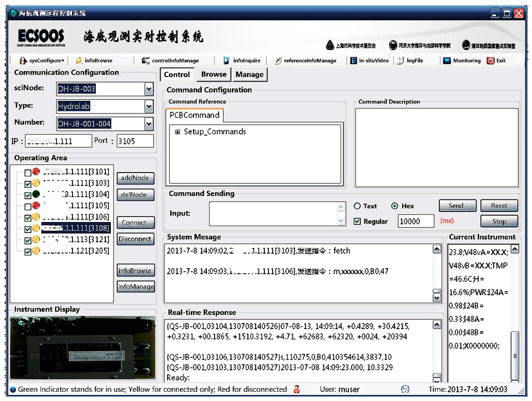This screenshot has height=401, width=532.
Task: Open the logFile viewer icon
Action: coord(400,60)
